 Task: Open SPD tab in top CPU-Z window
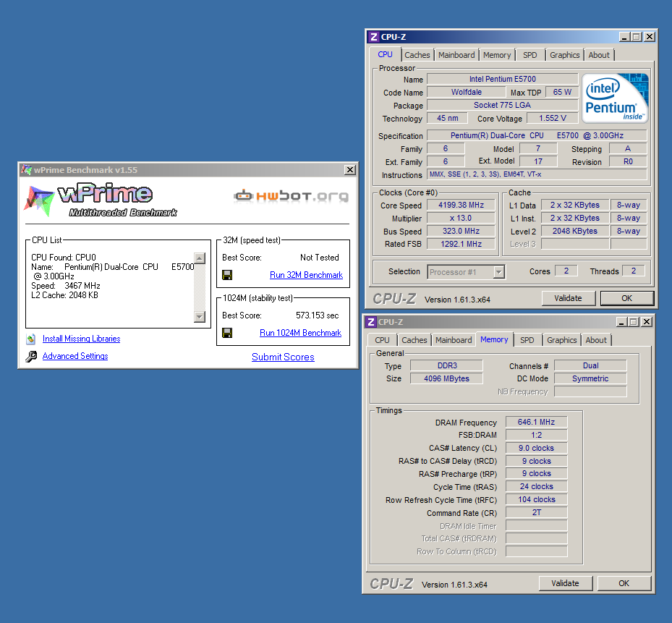coord(530,55)
